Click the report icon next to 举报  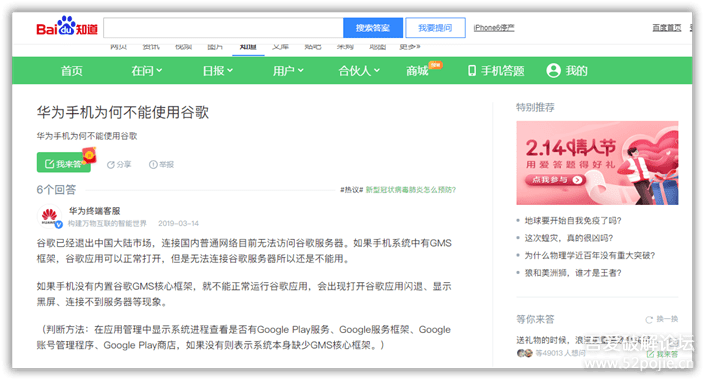point(153,165)
